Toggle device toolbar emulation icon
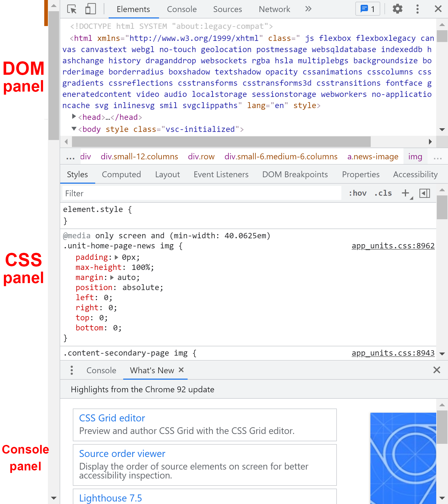The height and width of the screenshot is (504, 448). click(x=90, y=9)
